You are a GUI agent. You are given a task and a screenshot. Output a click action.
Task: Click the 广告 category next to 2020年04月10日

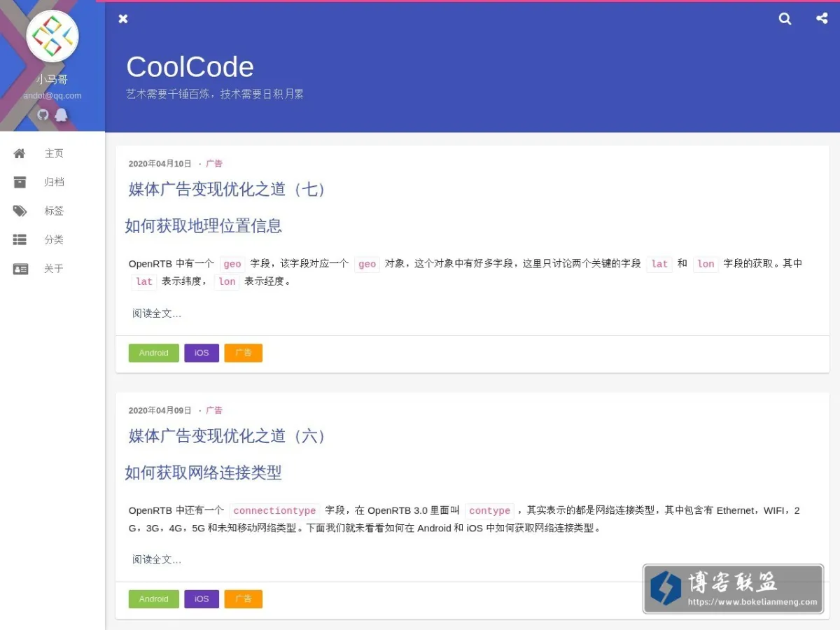point(214,164)
